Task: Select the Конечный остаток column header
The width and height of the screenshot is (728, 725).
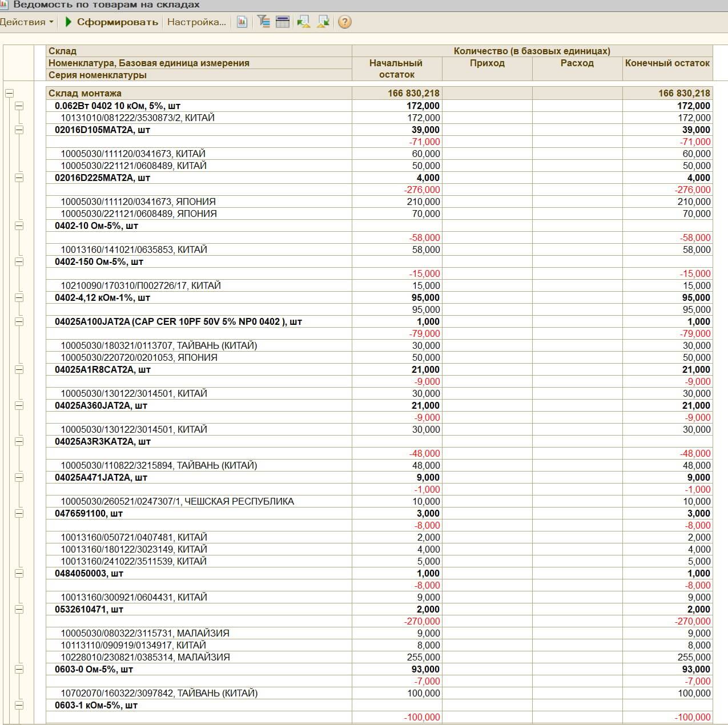Action: [667, 63]
